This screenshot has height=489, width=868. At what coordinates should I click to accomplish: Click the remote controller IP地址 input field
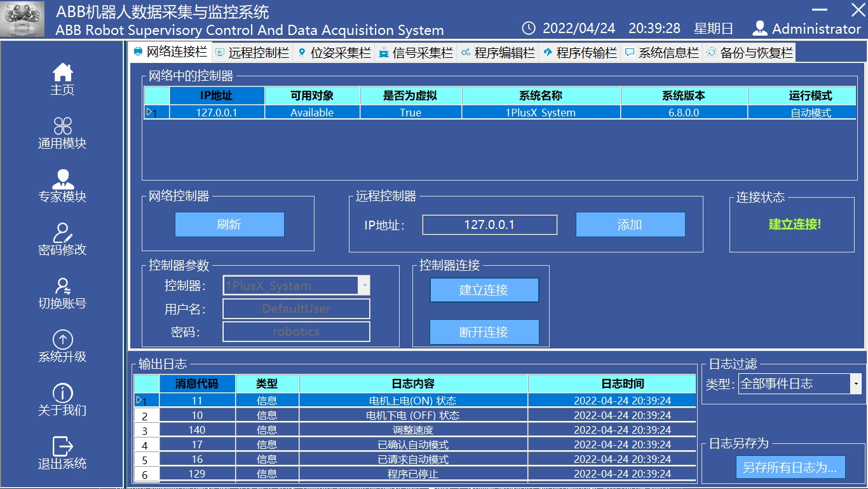[489, 224]
